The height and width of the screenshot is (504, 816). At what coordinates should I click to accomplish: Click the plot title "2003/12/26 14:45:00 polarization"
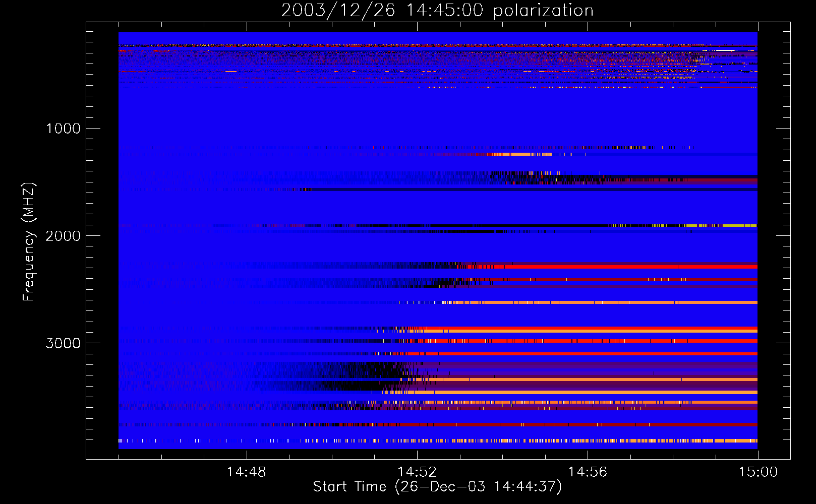[x=437, y=11]
